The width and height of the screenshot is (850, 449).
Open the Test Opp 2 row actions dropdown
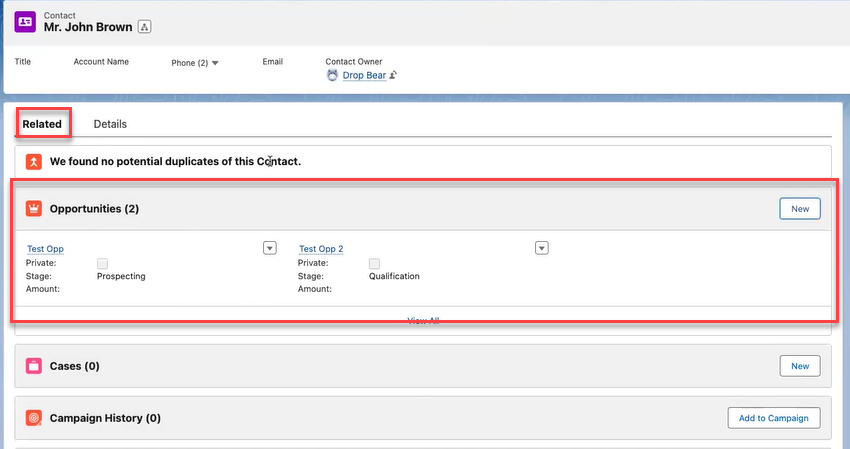(541, 248)
